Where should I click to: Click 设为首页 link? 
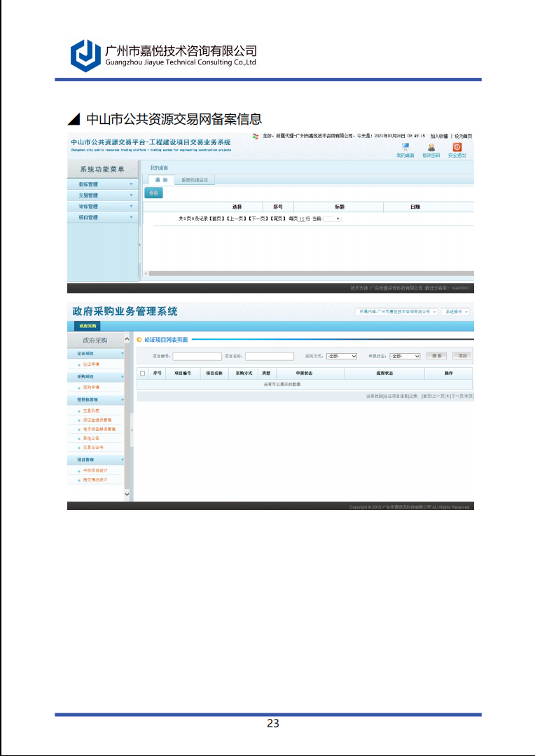pyautogui.click(x=463, y=137)
